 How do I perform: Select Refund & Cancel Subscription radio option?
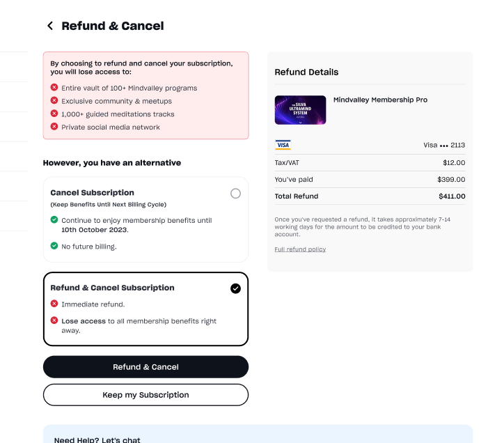click(x=235, y=288)
